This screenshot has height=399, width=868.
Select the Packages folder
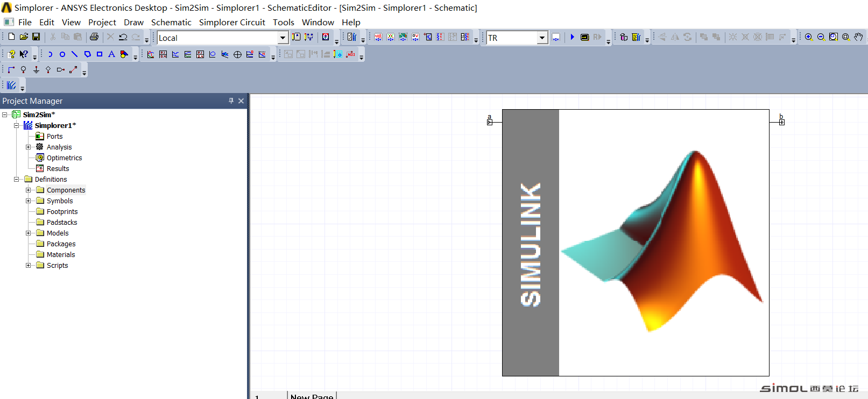click(x=61, y=244)
